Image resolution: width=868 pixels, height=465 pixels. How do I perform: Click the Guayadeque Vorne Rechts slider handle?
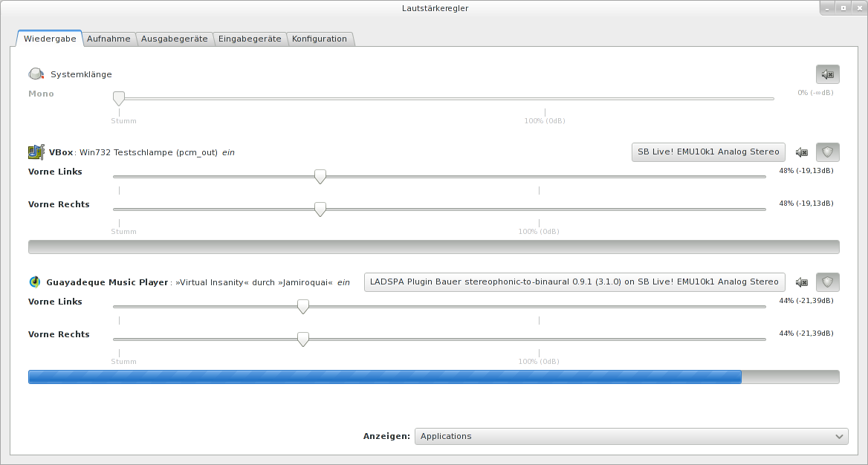[x=303, y=339]
